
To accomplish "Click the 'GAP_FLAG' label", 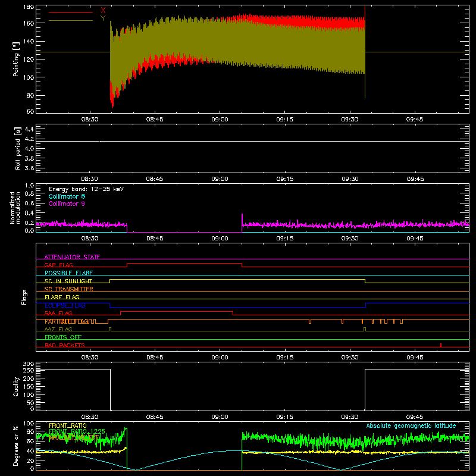I will [x=58, y=265].
